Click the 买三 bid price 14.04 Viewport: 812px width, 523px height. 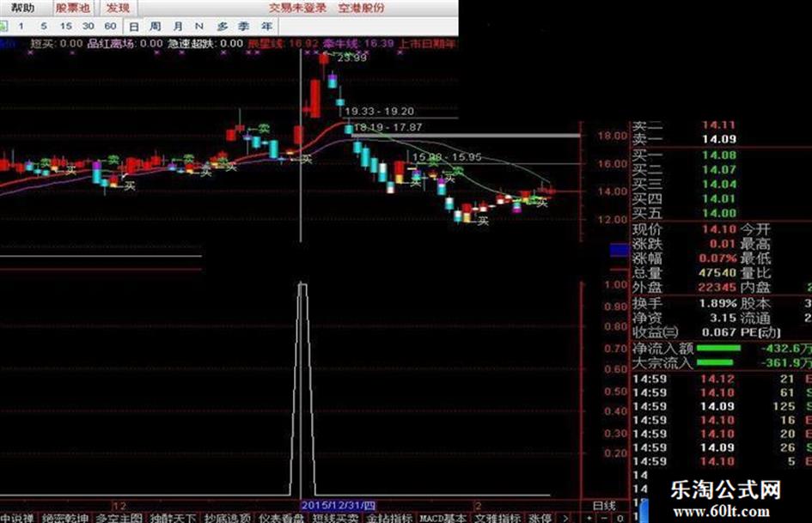[x=719, y=184]
